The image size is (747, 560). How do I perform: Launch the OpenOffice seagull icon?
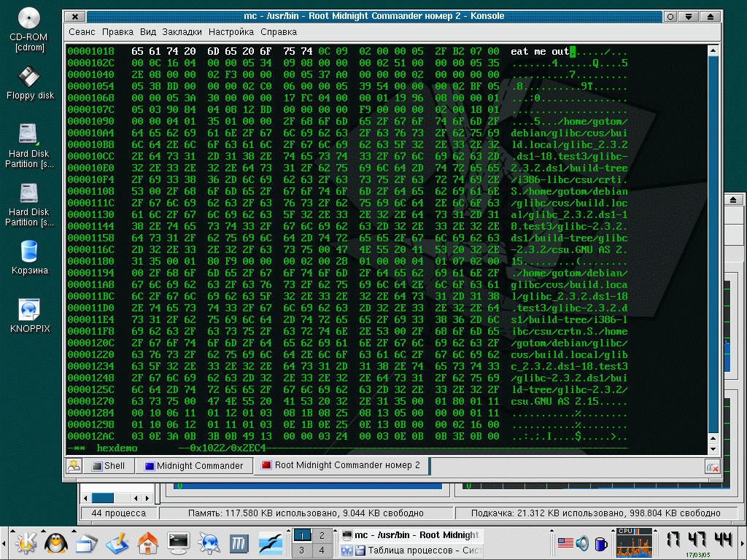(x=271, y=543)
